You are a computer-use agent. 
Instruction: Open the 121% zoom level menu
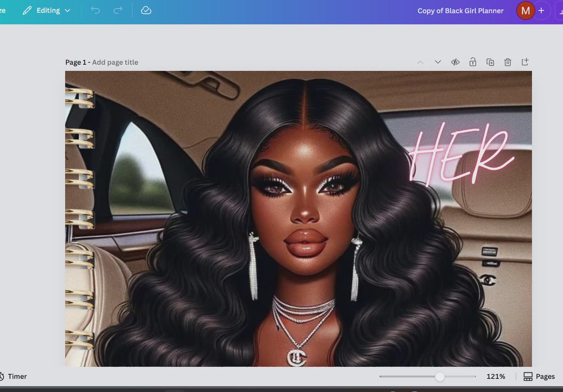coord(496,377)
